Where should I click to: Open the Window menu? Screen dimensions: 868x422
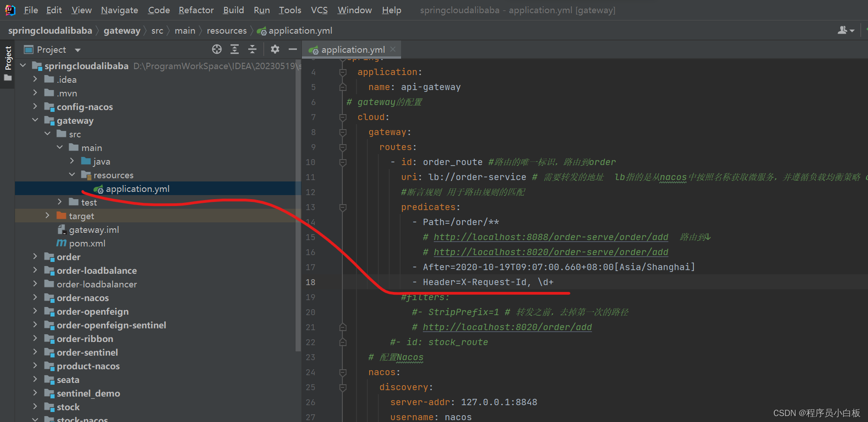pos(355,10)
